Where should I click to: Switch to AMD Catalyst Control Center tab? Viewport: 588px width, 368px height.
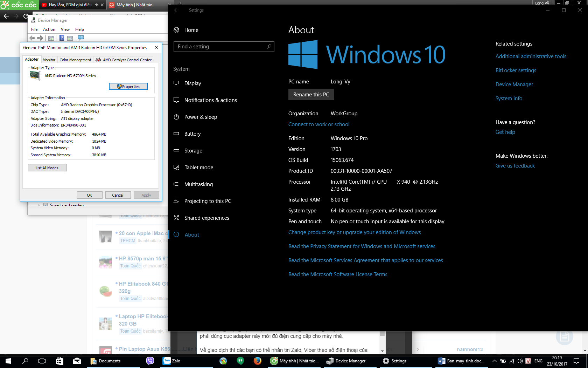click(x=124, y=60)
